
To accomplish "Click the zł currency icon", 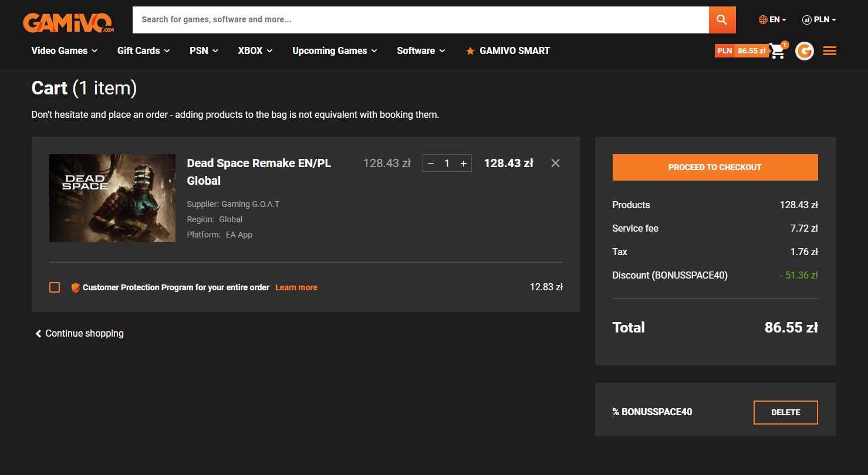I will point(806,19).
